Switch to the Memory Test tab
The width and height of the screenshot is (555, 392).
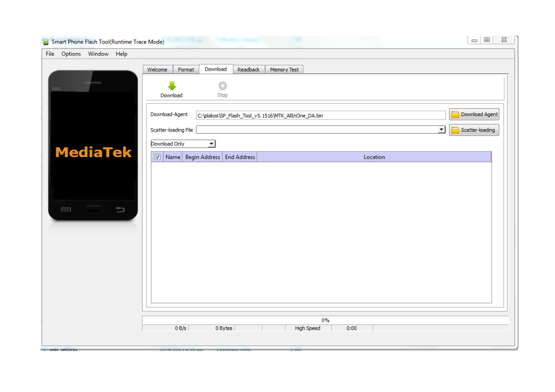pos(284,70)
